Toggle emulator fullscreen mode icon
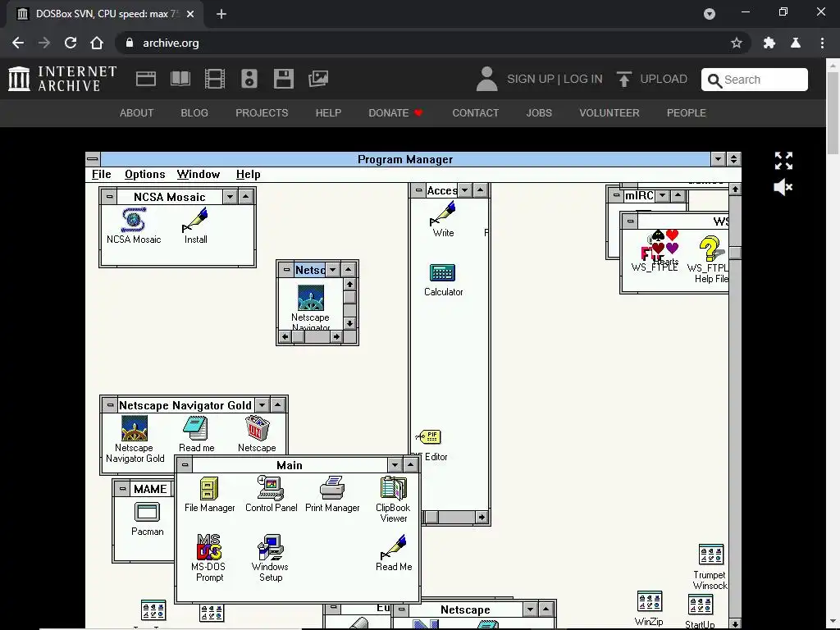 click(783, 161)
